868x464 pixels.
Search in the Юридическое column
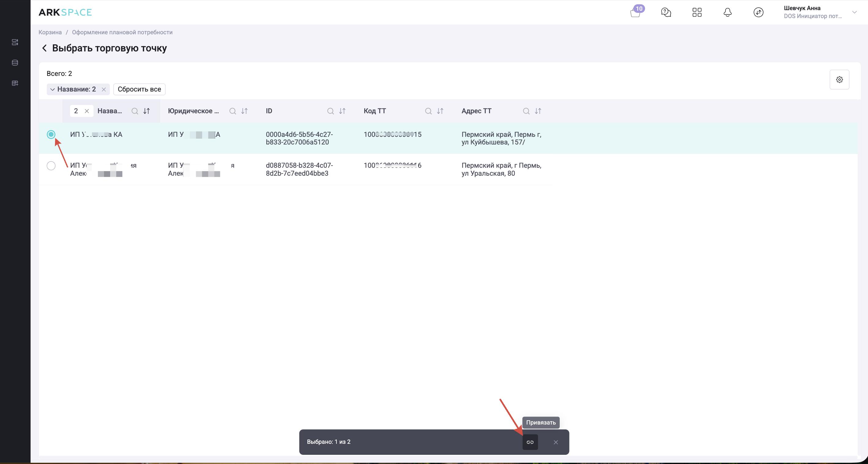232,111
